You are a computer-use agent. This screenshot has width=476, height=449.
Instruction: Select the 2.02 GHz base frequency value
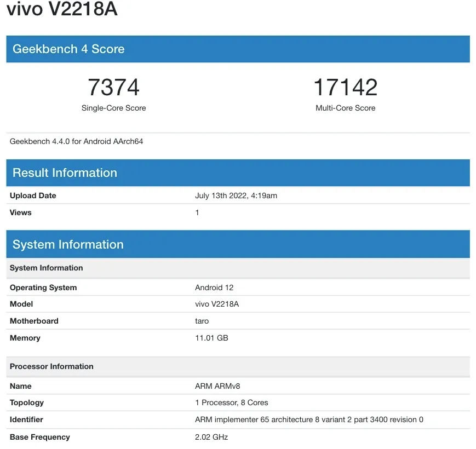tap(211, 437)
